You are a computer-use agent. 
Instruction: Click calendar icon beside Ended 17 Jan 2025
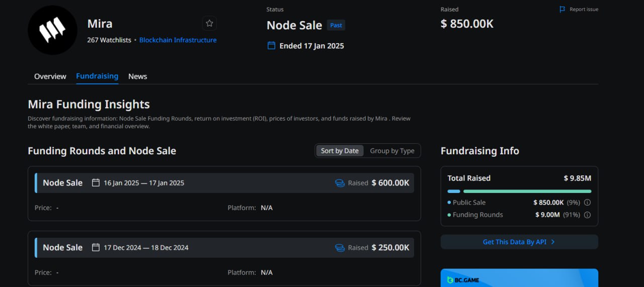point(271,46)
